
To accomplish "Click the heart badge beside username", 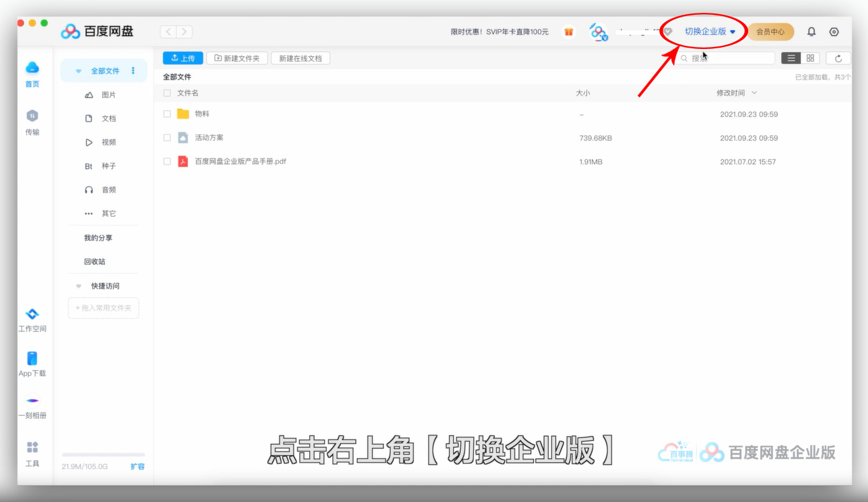I will click(668, 32).
